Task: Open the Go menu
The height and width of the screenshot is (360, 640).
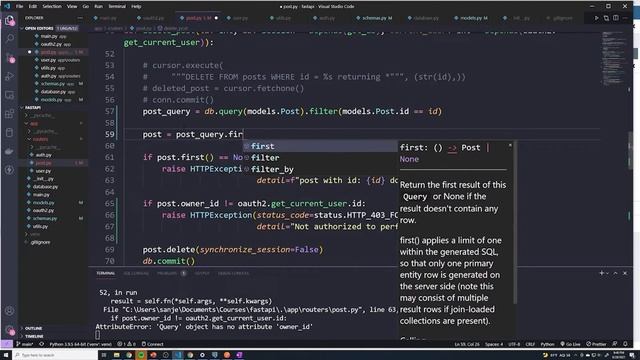Action: (x=86, y=6)
